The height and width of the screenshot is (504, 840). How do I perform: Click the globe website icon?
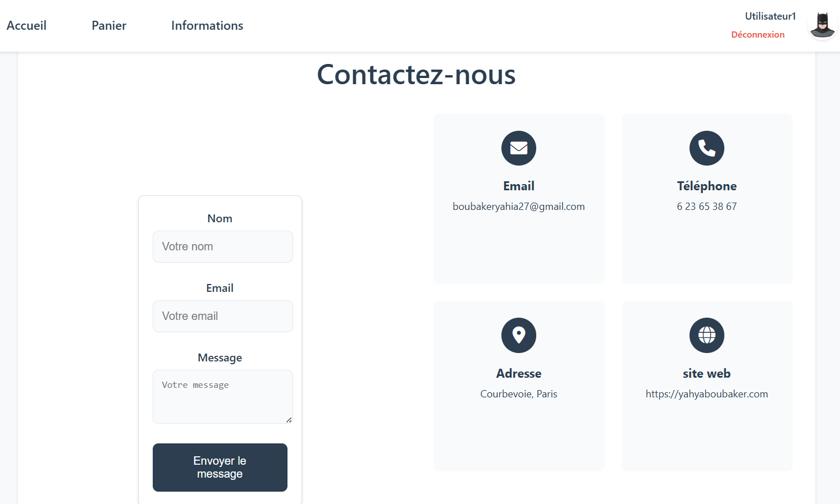[x=706, y=335]
